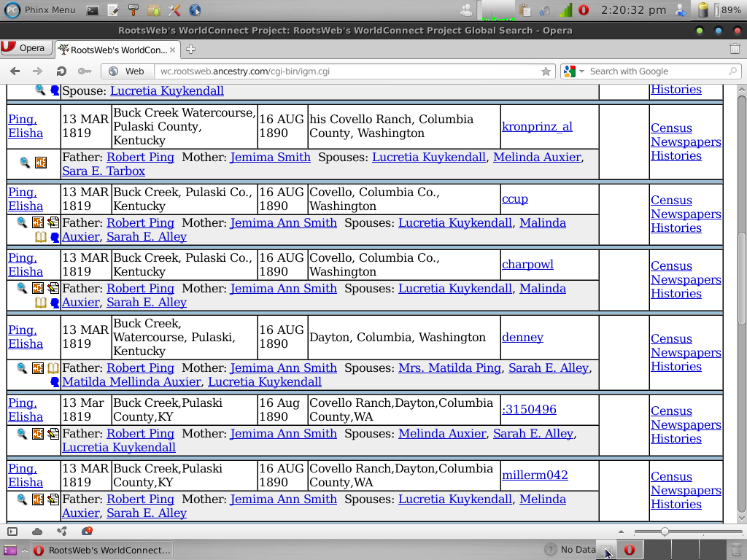Click blue head profile icon in denney row
The width and height of the screenshot is (747, 560).
pyautogui.click(x=54, y=381)
